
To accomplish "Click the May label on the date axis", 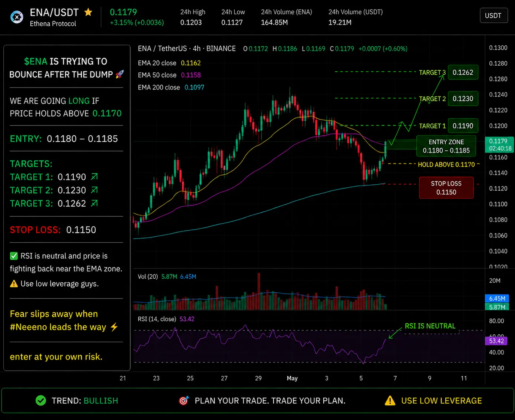I will (292, 378).
